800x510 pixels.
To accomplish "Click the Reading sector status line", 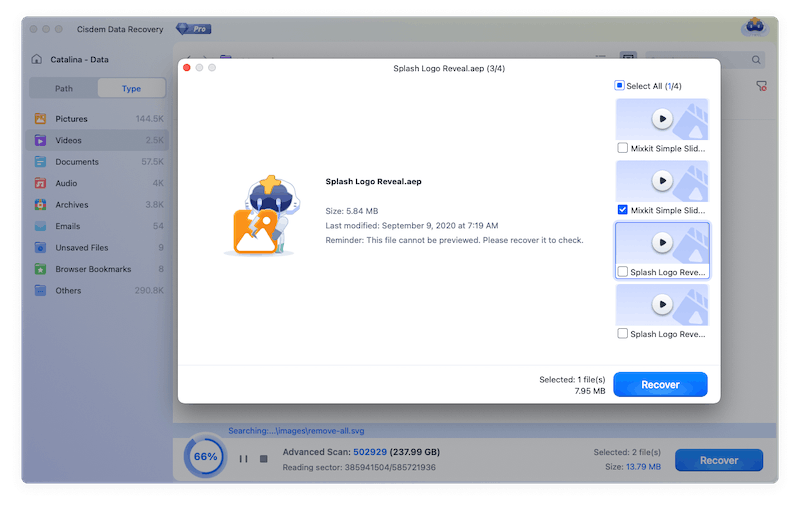I will click(x=359, y=467).
